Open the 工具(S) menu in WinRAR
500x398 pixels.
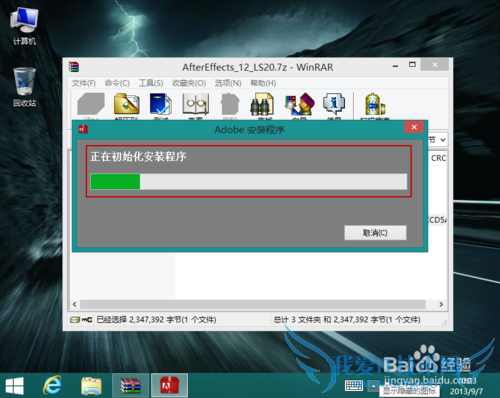pos(151,83)
